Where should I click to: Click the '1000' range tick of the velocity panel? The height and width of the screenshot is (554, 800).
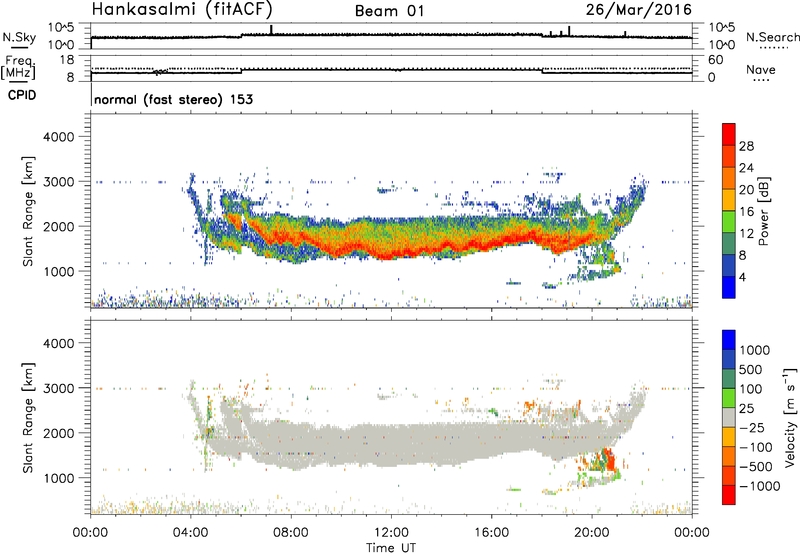[58, 479]
